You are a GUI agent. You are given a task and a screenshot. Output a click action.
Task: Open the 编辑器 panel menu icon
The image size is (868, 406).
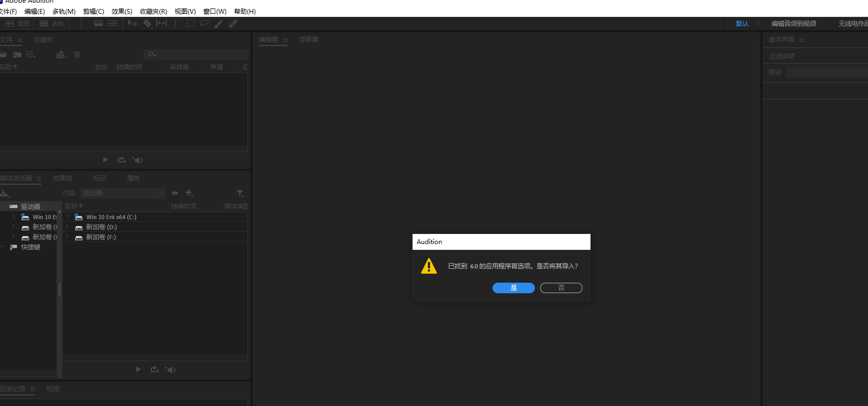coord(285,40)
